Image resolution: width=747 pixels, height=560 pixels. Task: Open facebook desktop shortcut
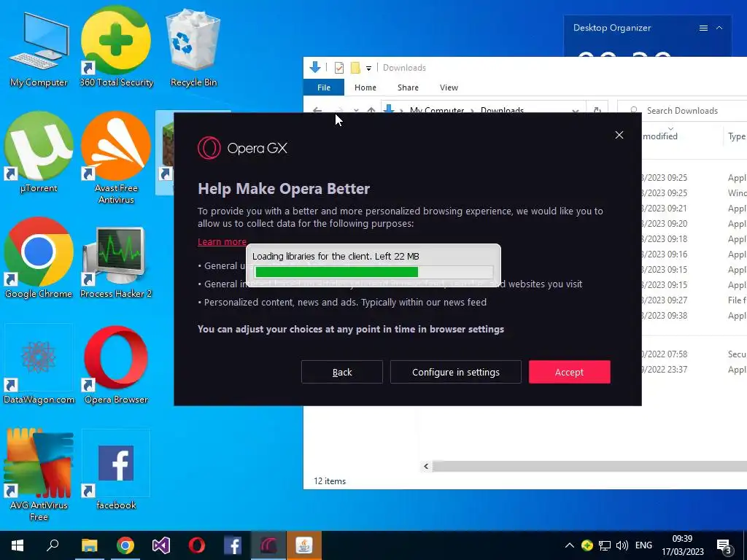click(x=116, y=470)
